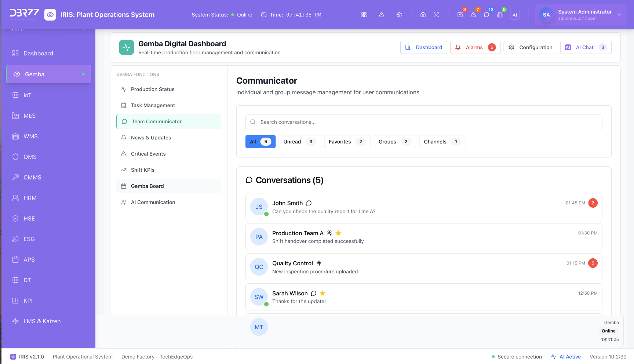Open the settings gear in the top bar
The width and height of the screenshot is (634, 364).
tap(399, 15)
